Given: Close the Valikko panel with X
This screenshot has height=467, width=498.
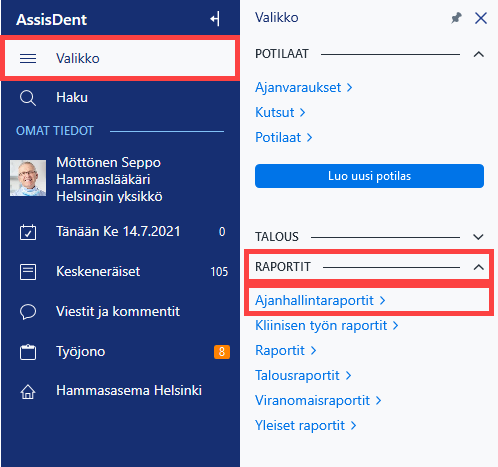Looking at the screenshot, I should pos(481,18).
